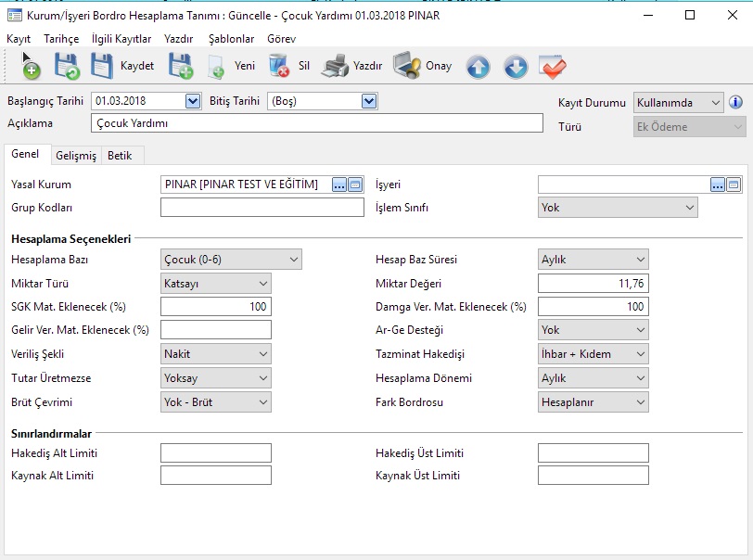Open the Görev menu

coord(281,39)
